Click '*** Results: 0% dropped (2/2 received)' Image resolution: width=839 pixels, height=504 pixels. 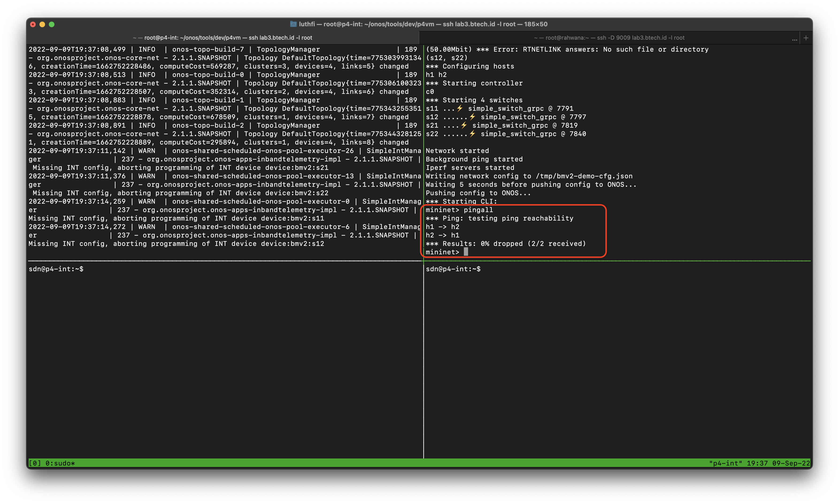point(506,244)
